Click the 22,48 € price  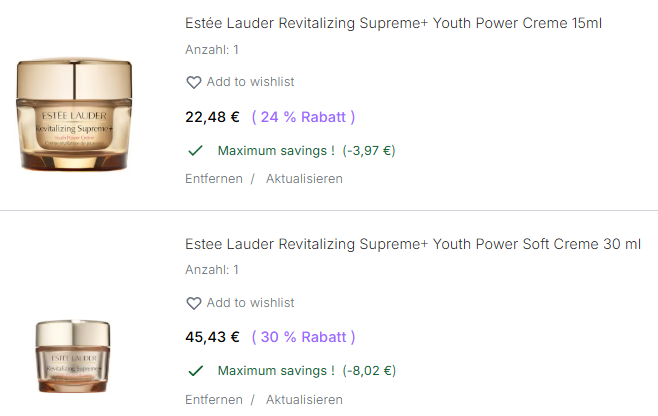pyautogui.click(x=212, y=117)
